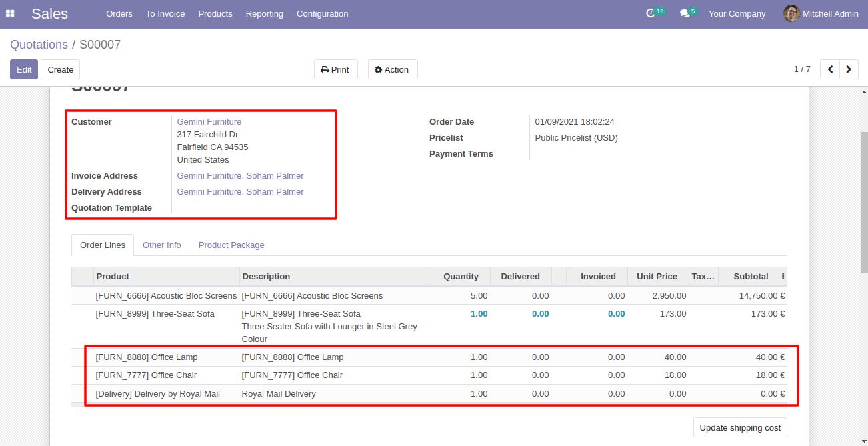Open the Action dropdown
The height and width of the screenshot is (446, 868).
[x=393, y=69]
